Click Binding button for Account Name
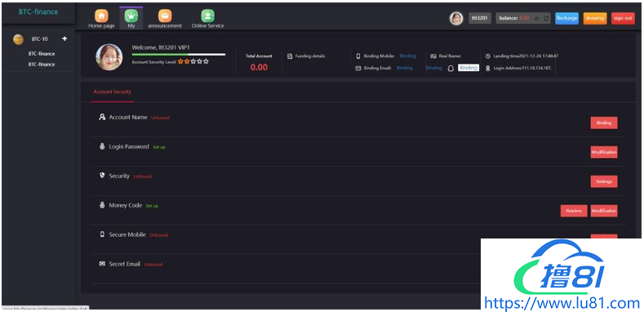The width and height of the screenshot is (644, 312). coord(604,123)
